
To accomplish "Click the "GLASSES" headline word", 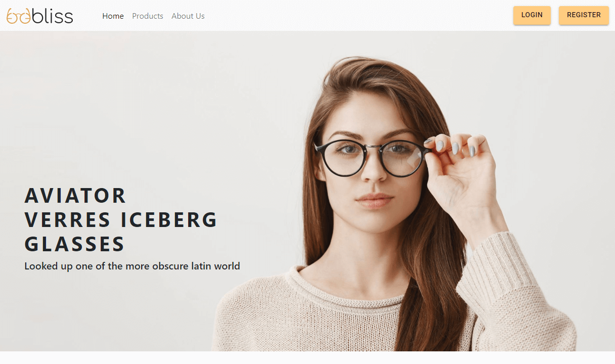I will pos(75,244).
